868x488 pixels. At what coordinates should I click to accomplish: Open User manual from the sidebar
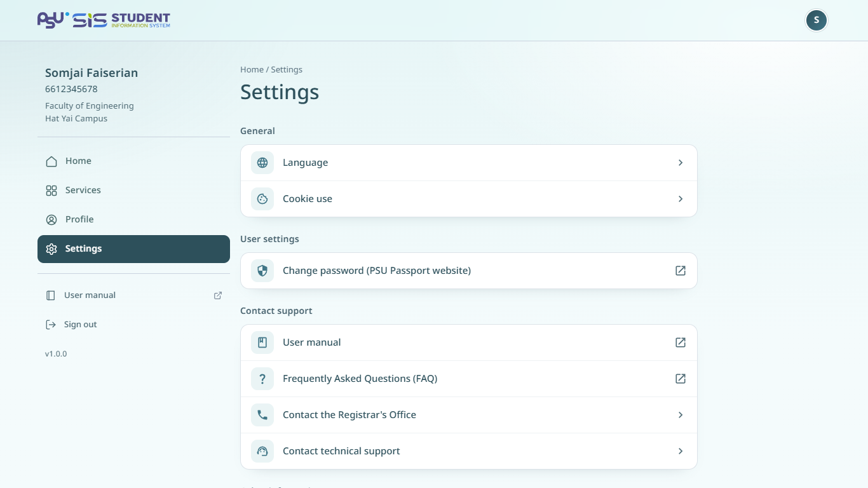click(x=133, y=295)
